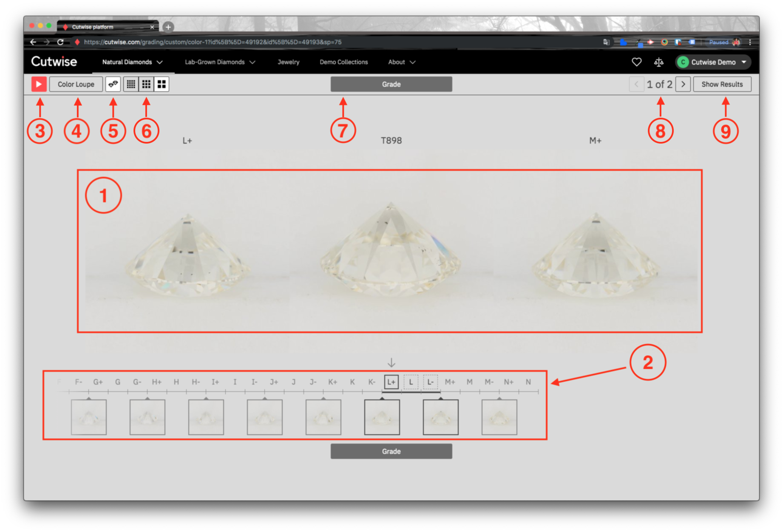This screenshot has width=783, height=532.
Task: Click the top Grade button
Action: pyautogui.click(x=391, y=84)
